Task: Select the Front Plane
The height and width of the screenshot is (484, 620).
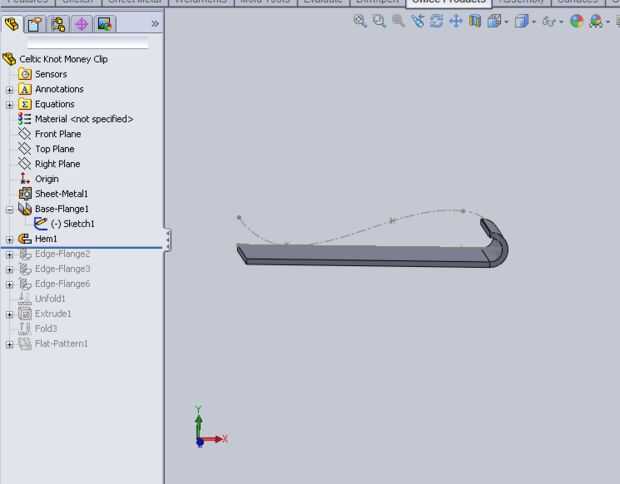Action: 58,134
